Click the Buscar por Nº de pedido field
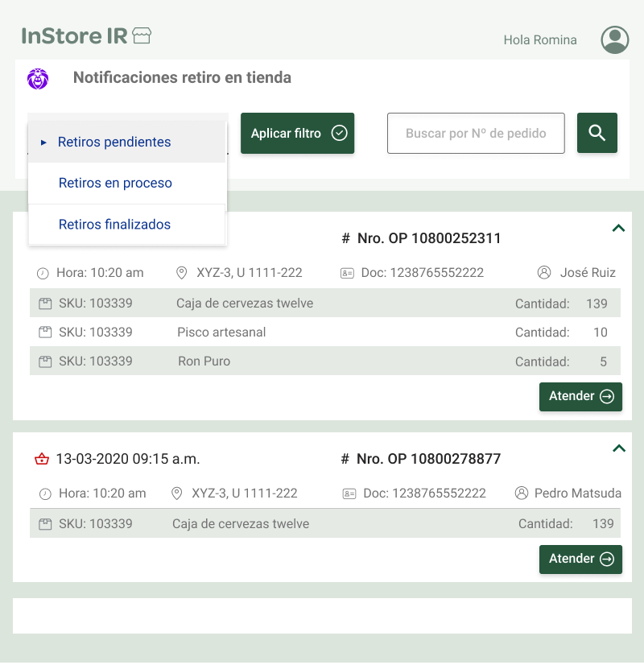This screenshot has width=644, height=669. coord(476,133)
